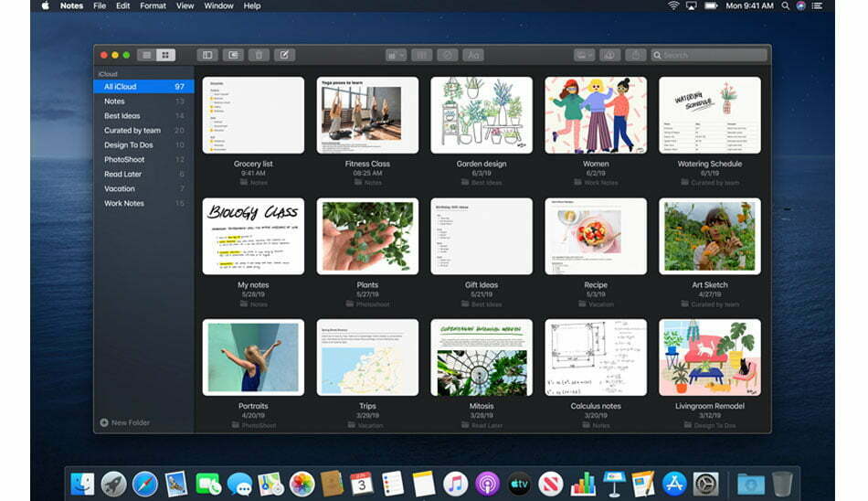
Task: Toggle the folders sidebar button
Action: 207,55
